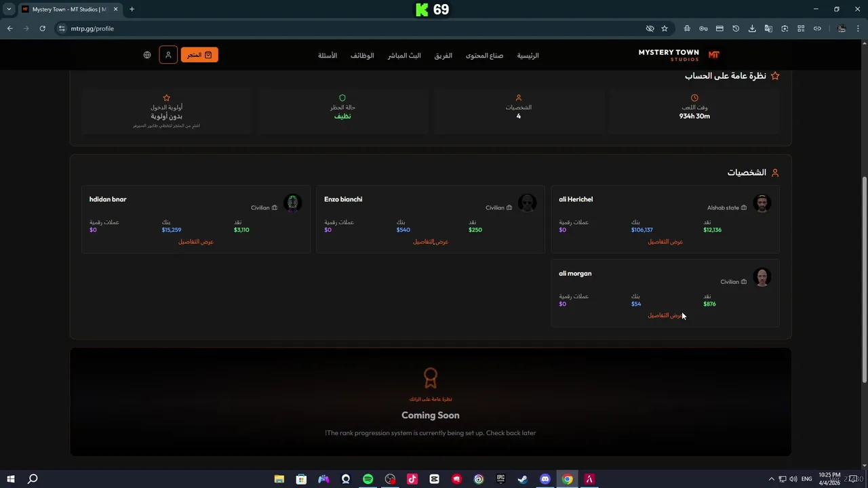Screen dimensions: 868x488
Task: Open a new browser tab
Action: pos(132,9)
